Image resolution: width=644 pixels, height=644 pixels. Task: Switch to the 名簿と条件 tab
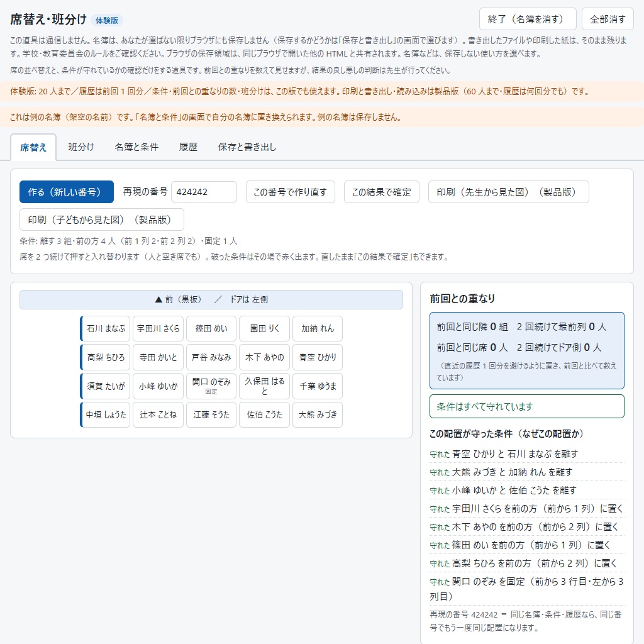tap(136, 147)
